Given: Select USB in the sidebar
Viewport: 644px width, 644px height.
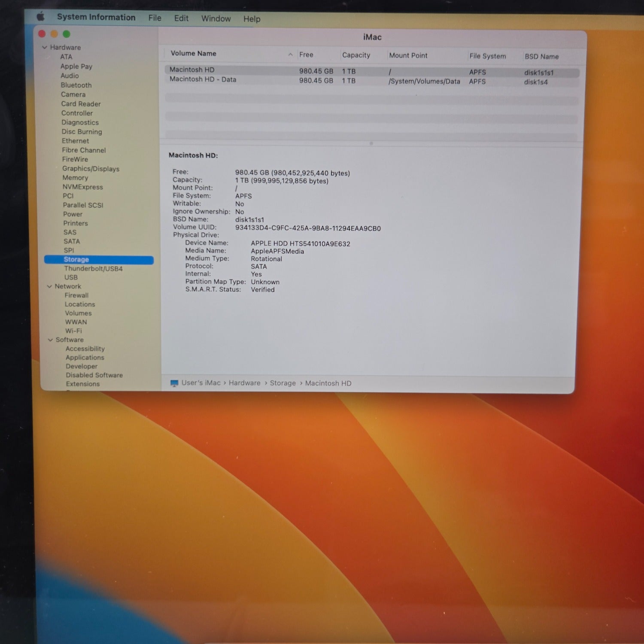Looking at the screenshot, I should pyautogui.click(x=71, y=277).
